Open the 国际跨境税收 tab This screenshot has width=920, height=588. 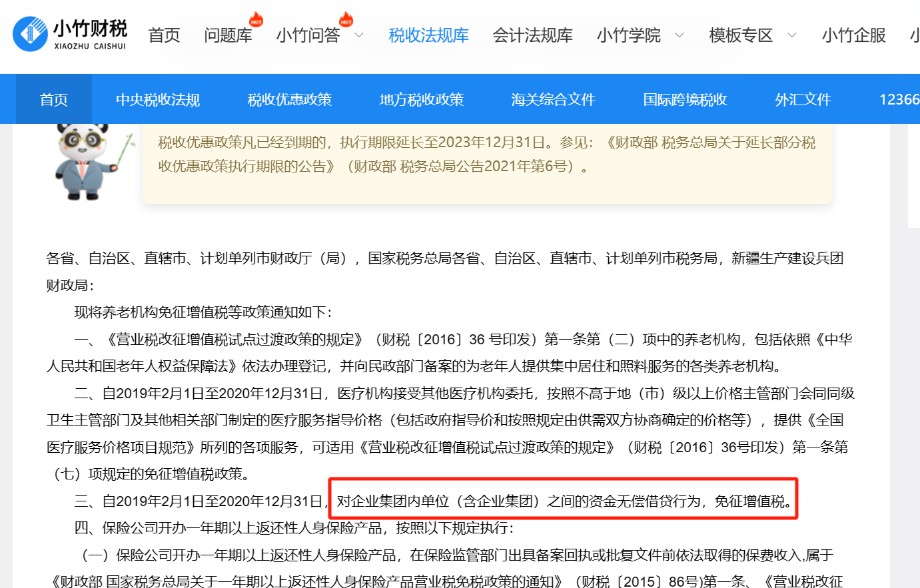[685, 99]
